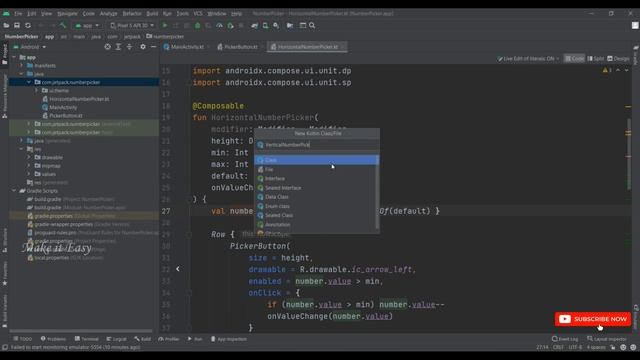The image size is (640, 360).
Task: Click the Sync/reload toolbar icon
Action: [x=28, y=25]
